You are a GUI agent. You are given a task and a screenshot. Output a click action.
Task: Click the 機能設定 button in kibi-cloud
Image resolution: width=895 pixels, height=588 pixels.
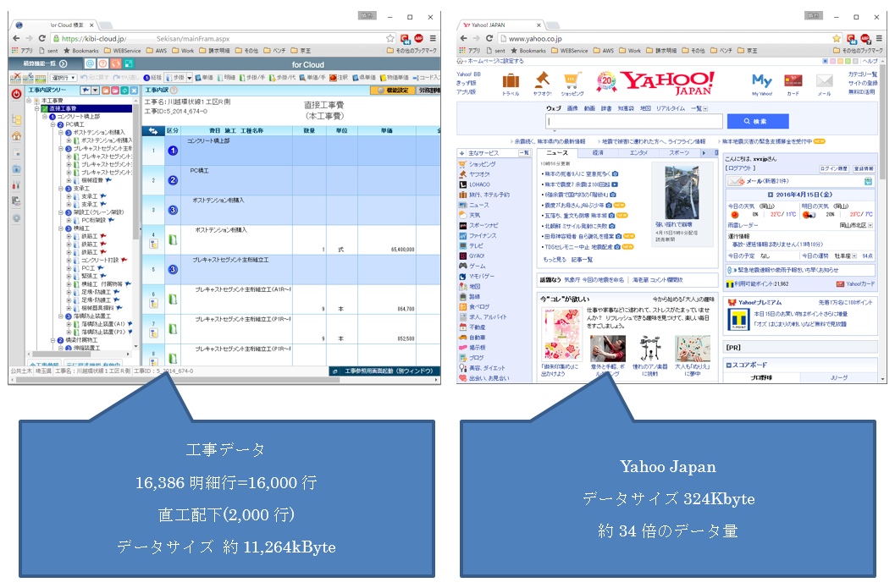[394, 91]
